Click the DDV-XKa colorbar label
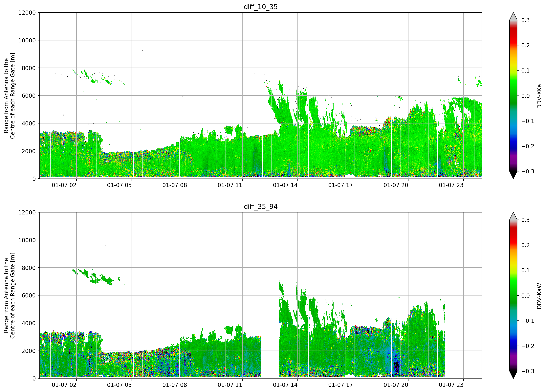The image size is (546, 392). pyautogui.click(x=539, y=96)
